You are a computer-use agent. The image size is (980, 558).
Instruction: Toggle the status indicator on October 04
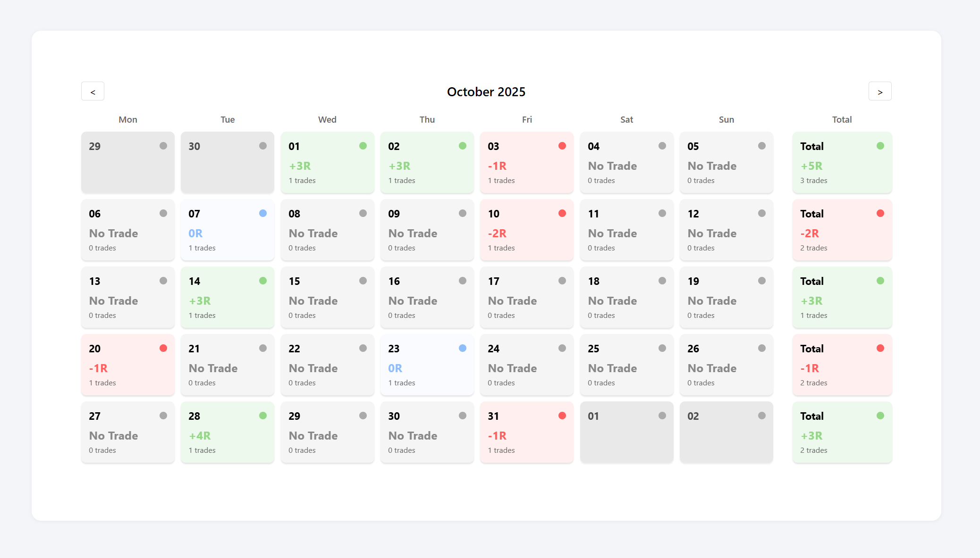click(x=661, y=146)
